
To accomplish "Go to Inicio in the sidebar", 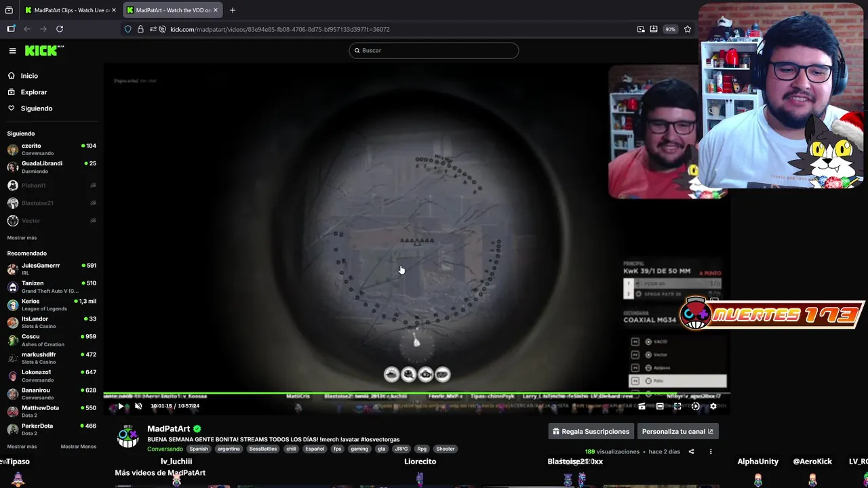I will click(29, 76).
